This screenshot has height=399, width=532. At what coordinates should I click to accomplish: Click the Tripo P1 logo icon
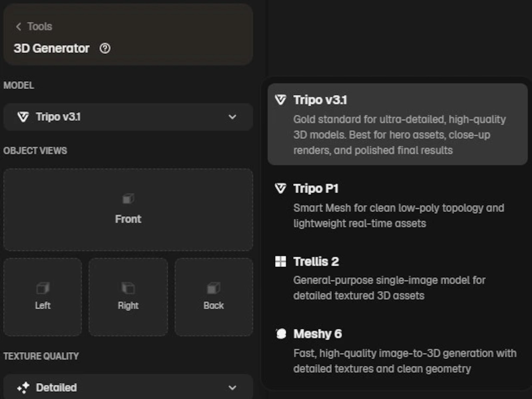(280, 189)
